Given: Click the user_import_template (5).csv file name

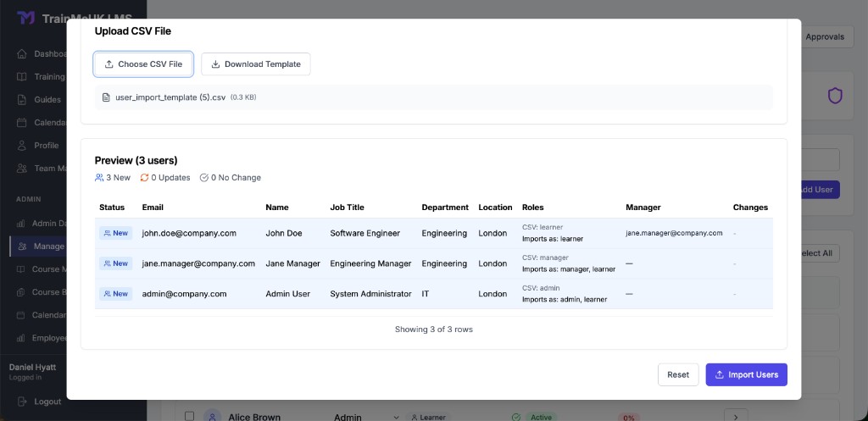Looking at the screenshot, I should pyautogui.click(x=170, y=97).
